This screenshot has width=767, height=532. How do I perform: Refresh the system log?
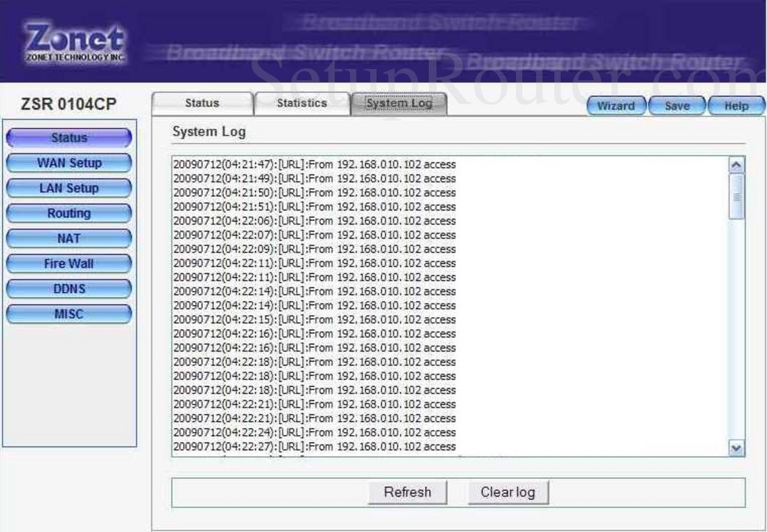[x=407, y=492]
